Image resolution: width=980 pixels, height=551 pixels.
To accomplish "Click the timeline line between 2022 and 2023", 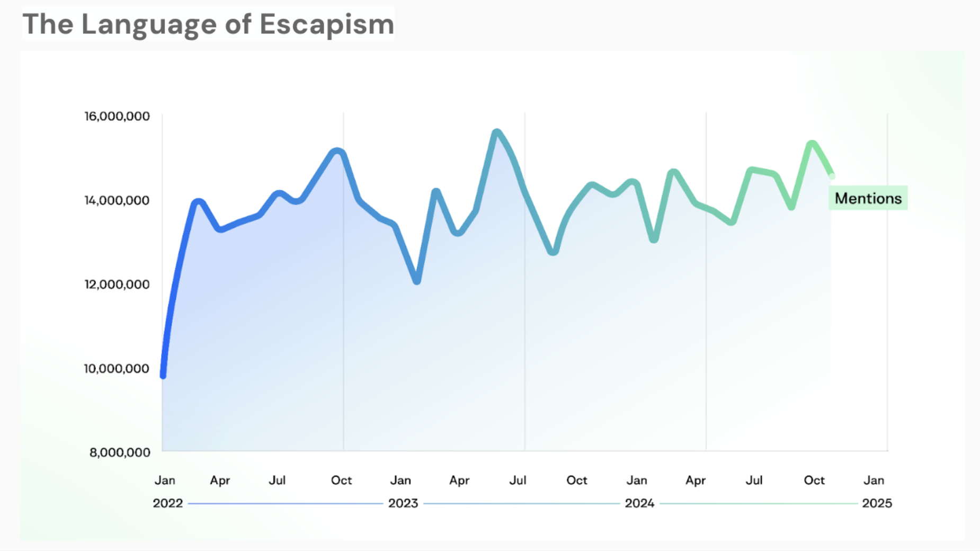I will tap(286, 503).
